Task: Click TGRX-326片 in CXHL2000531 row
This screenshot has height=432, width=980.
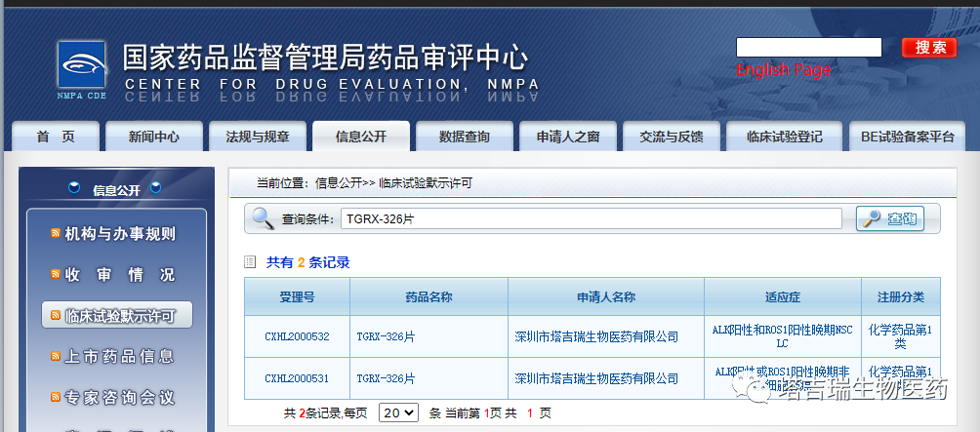Action: (386, 378)
